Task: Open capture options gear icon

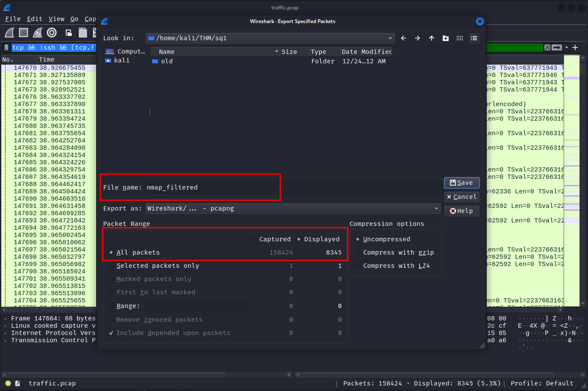Action: point(52,33)
